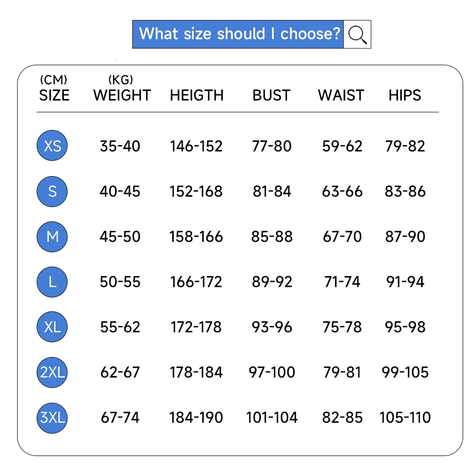Click the HEIGTH column header

click(197, 95)
